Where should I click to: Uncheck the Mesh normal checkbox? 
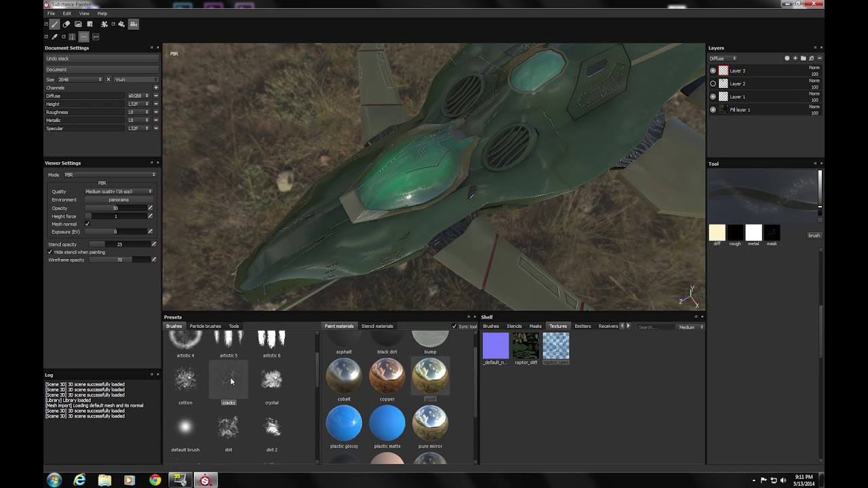click(87, 224)
